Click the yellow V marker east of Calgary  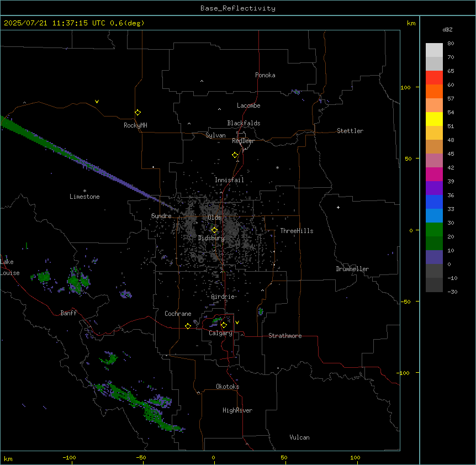(x=237, y=323)
